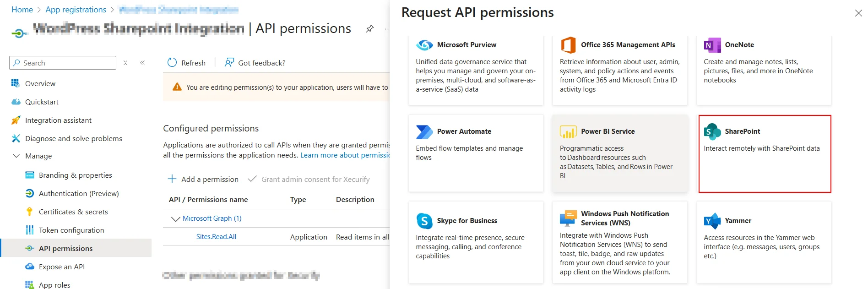868x289 pixels.
Task: Click Grant admin consent for Xecurify
Action: pos(309,179)
